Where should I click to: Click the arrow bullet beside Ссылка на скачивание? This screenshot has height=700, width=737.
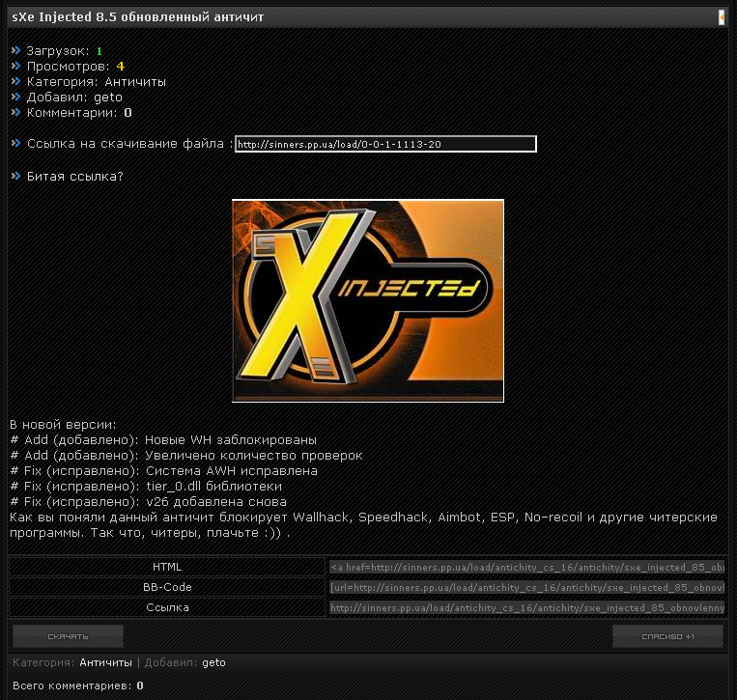click(16, 143)
